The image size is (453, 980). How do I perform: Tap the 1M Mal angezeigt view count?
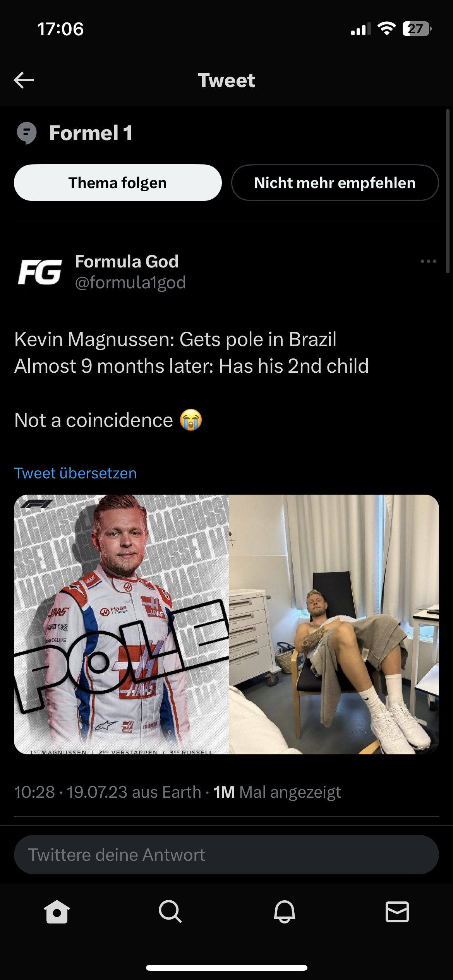277,792
